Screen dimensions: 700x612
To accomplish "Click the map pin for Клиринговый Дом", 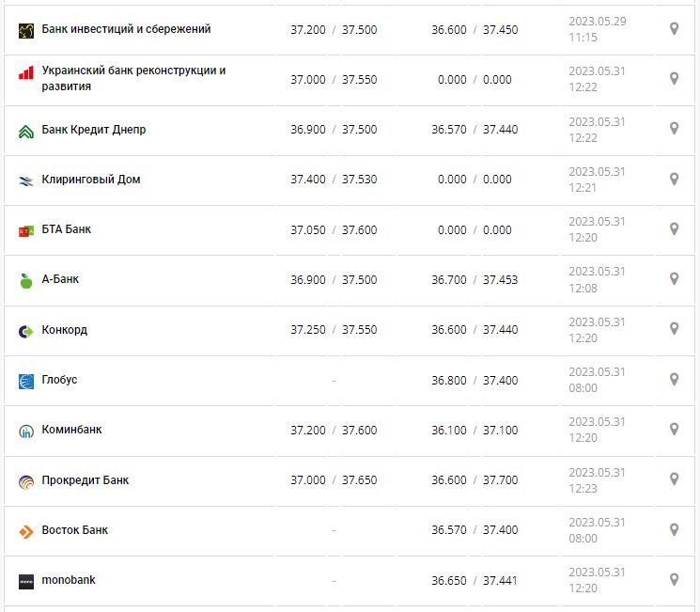I will (674, 179).
